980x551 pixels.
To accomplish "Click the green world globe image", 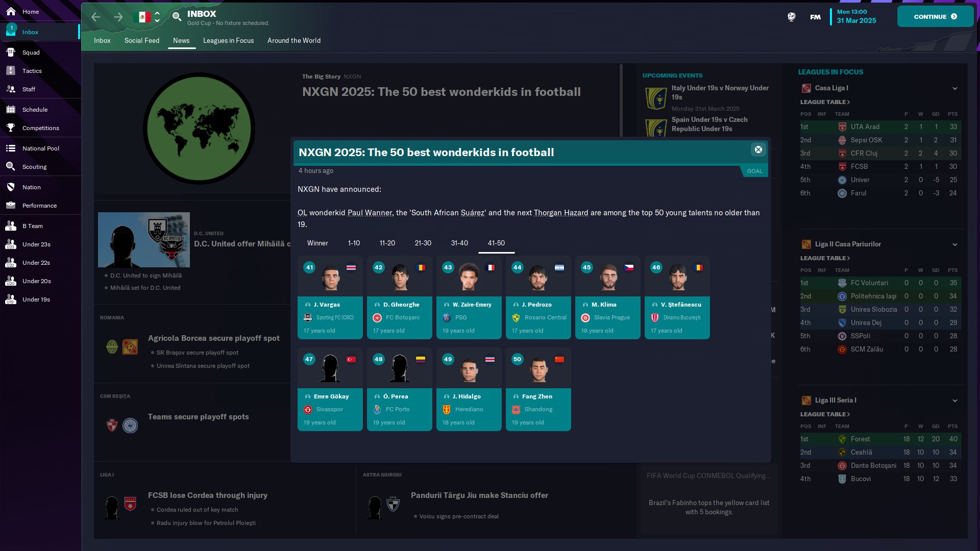I will [199, 128].
